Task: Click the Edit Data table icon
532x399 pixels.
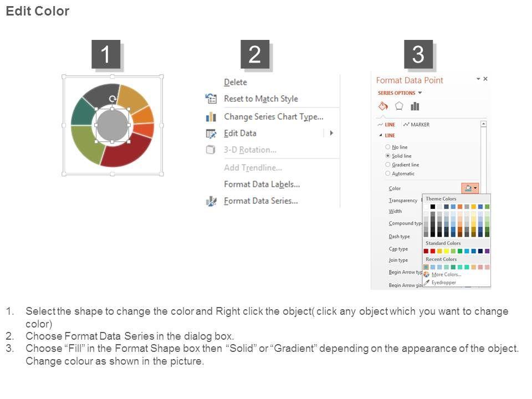Action: coord(211,134)
